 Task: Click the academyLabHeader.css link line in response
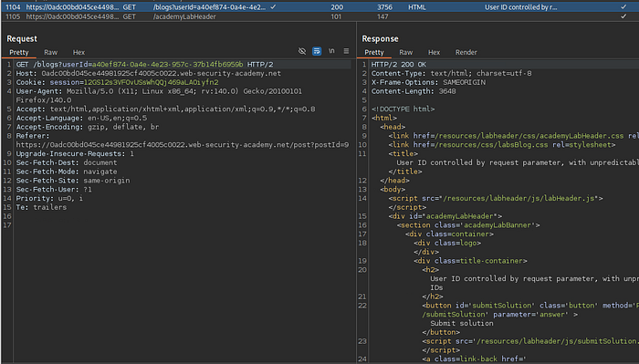point(513,136)
